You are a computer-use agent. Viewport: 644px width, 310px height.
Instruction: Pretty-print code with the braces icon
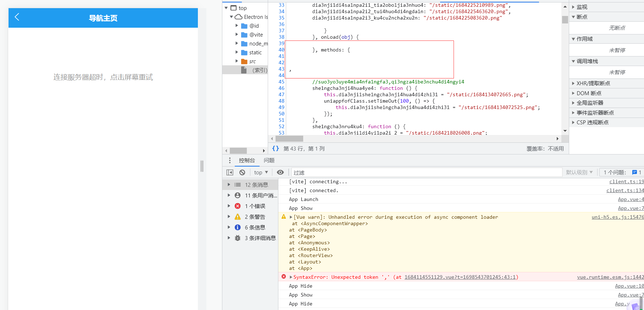[276, 148]
